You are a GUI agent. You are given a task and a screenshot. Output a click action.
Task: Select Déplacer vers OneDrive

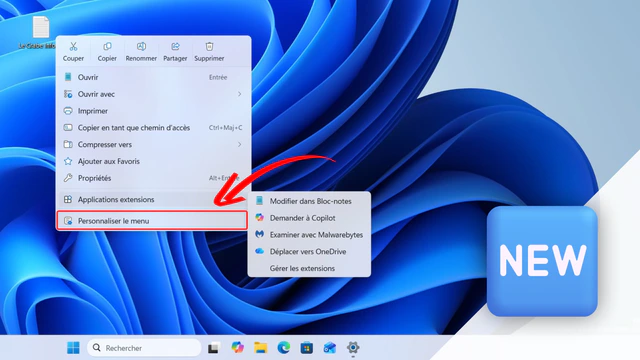[309, 251]
